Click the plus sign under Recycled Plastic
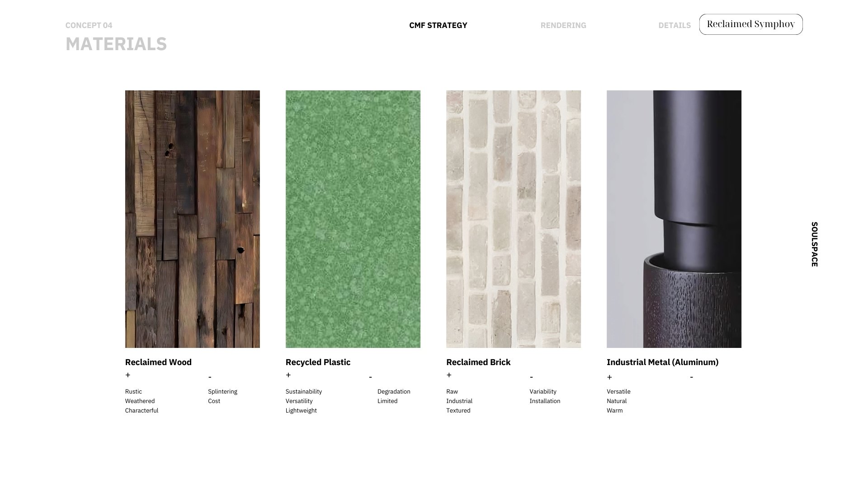Viewport: 868px width, 488px height. coord(288,375)
